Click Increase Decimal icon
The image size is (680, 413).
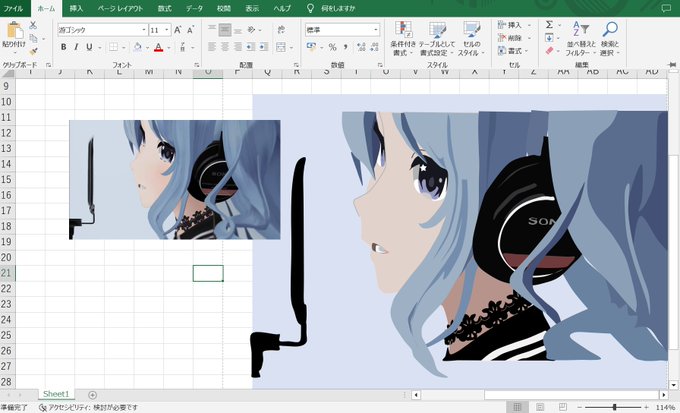361,47
